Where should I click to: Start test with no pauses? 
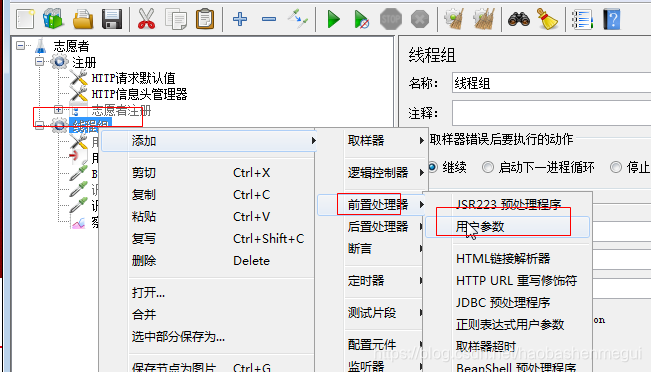tap(361, 19)
